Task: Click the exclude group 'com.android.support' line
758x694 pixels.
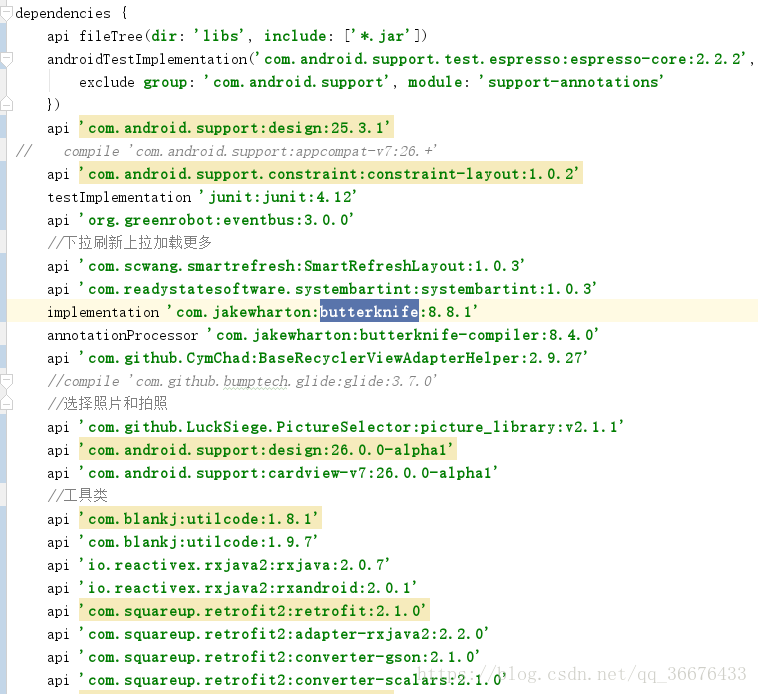Action: tap(371, 82)
